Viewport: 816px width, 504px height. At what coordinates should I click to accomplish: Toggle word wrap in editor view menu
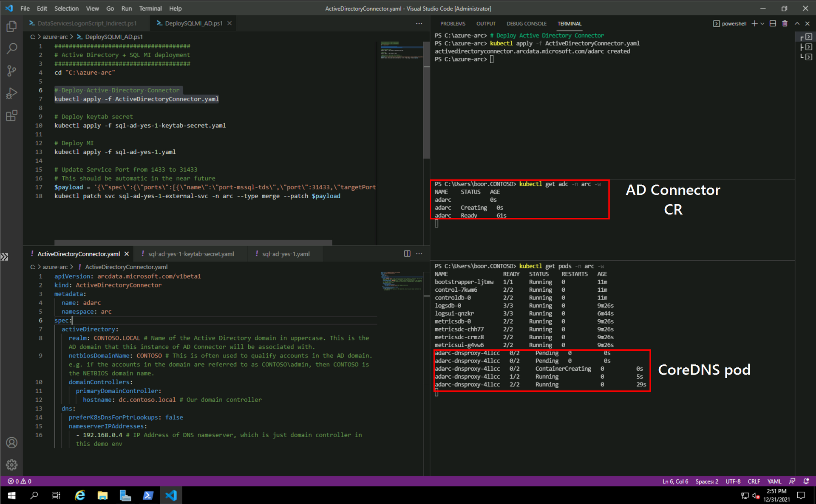point(91,8)
